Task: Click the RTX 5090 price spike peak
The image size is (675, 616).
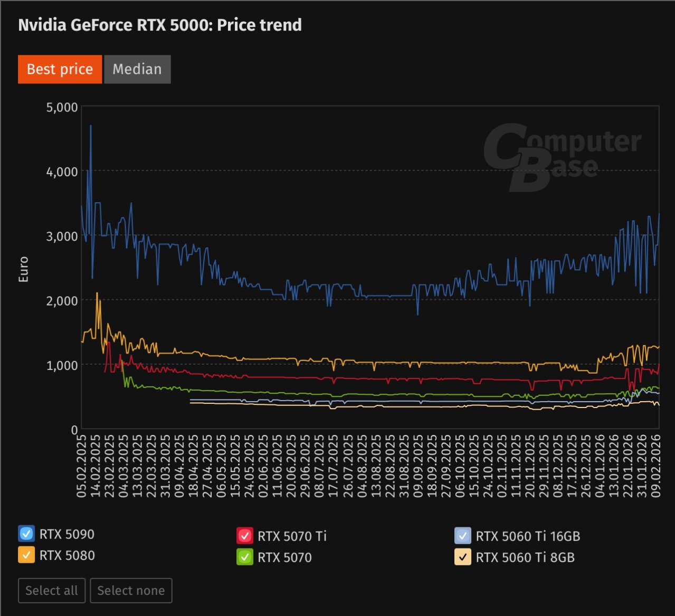Action: pos(91,126)
